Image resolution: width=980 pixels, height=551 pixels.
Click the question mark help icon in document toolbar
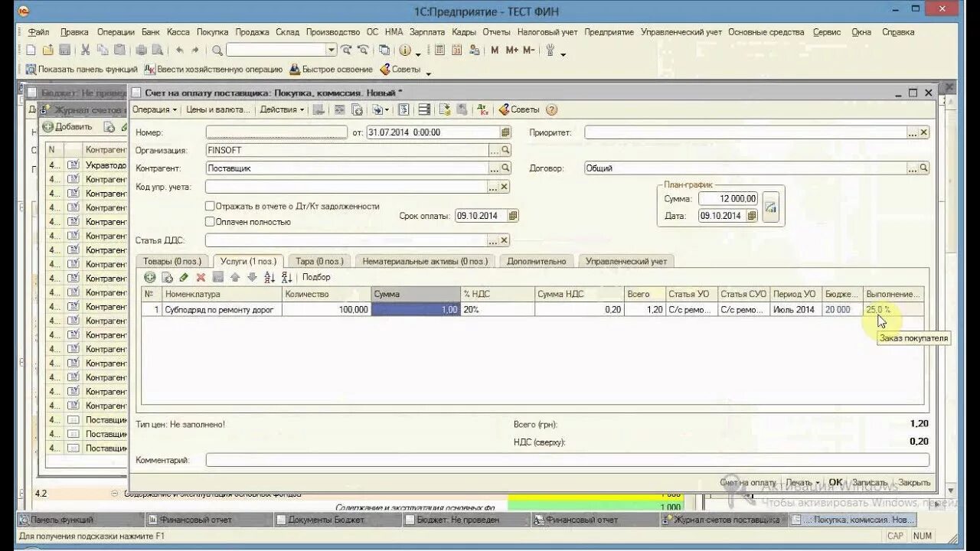point(552,109)
